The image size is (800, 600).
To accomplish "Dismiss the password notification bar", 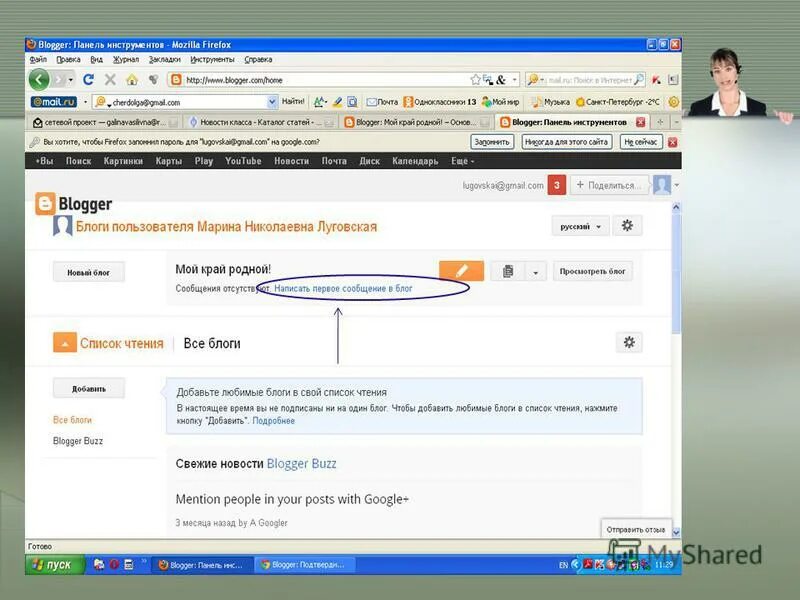I will coord(672,142).
